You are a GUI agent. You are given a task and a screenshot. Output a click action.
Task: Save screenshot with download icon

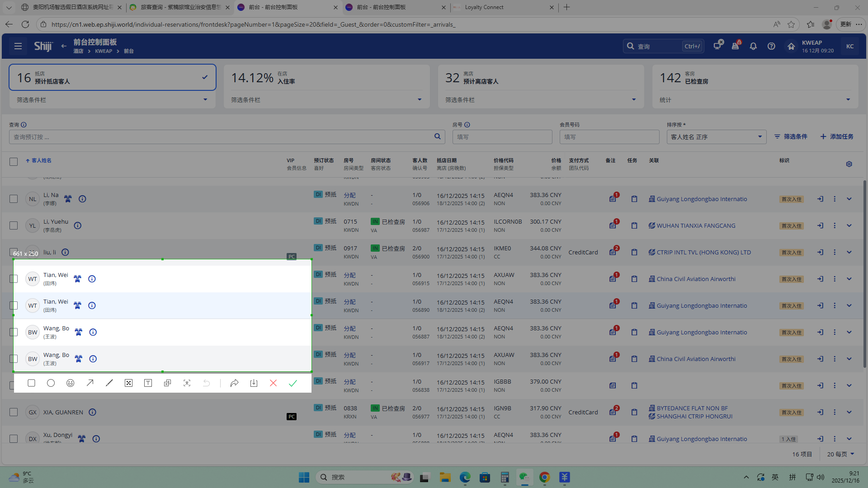254,383
